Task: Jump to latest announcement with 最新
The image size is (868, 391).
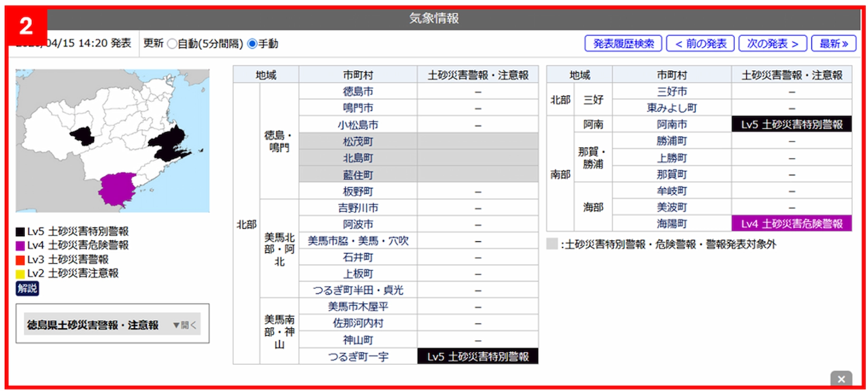Action: [834, 43]
